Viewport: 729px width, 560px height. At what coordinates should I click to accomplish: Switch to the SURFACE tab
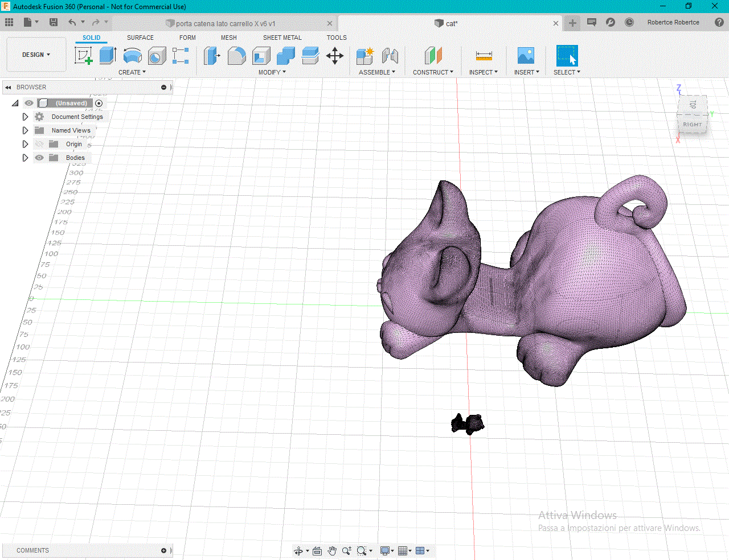140,38
